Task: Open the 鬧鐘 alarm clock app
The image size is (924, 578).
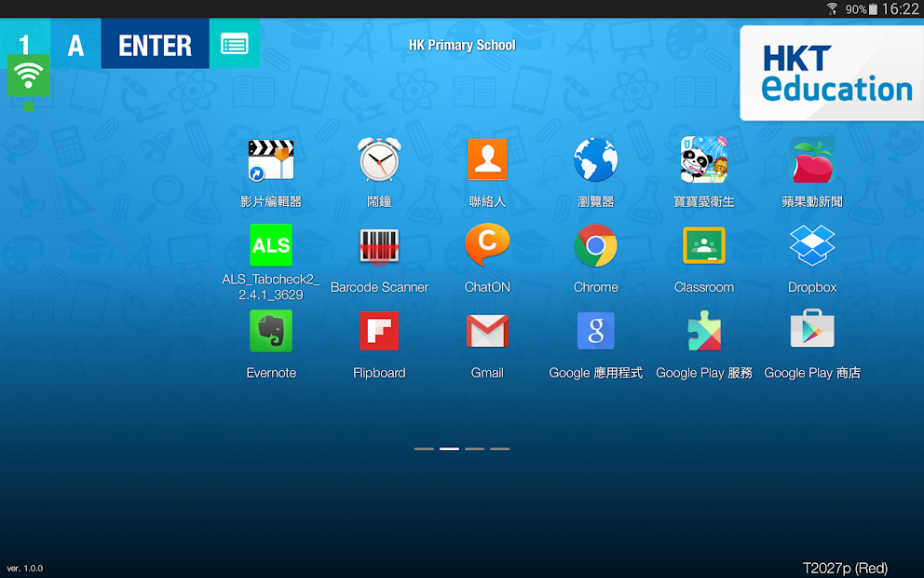Action: pyautogui.click(x=379, y=159)
